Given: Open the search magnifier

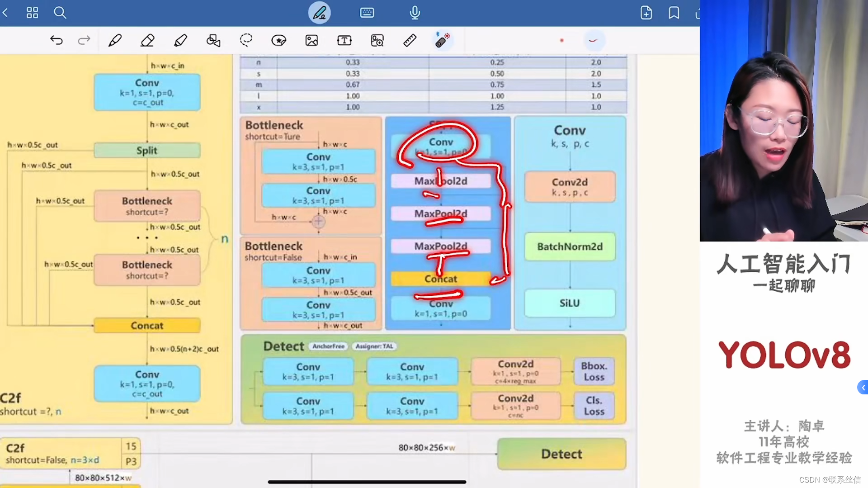Looking at the screenshot, I should point(60,13).
